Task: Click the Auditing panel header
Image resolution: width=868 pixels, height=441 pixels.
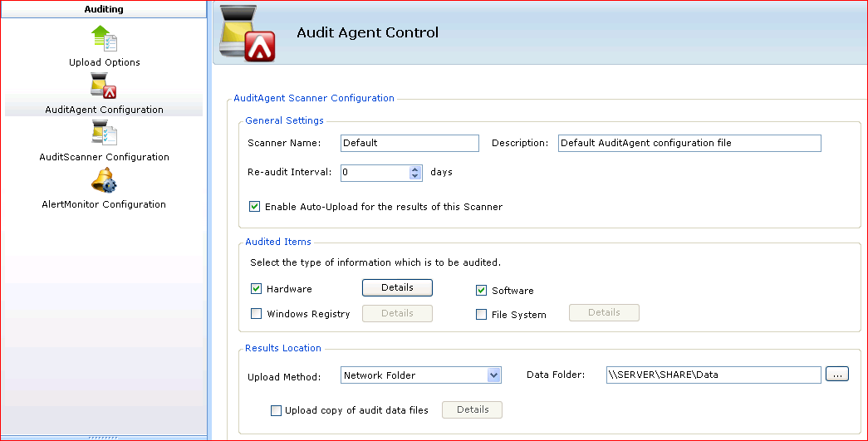Action: [104, 9]
